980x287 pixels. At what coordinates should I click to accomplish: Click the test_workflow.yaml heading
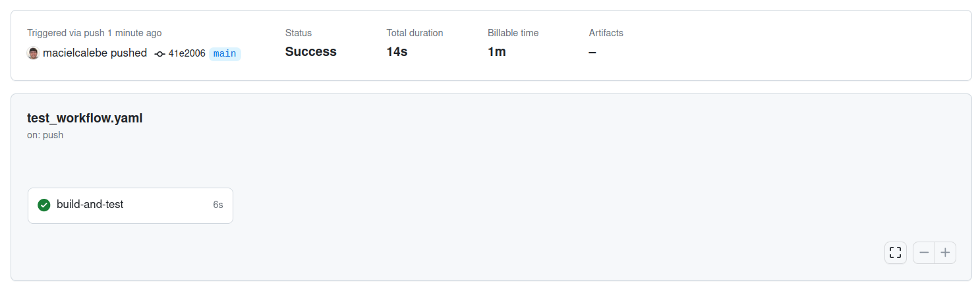[84, 118]
